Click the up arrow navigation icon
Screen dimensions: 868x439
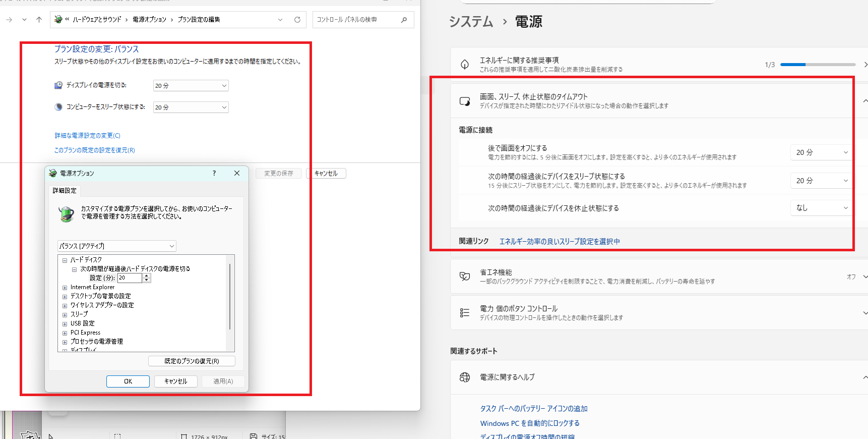(x=39, y=20)
